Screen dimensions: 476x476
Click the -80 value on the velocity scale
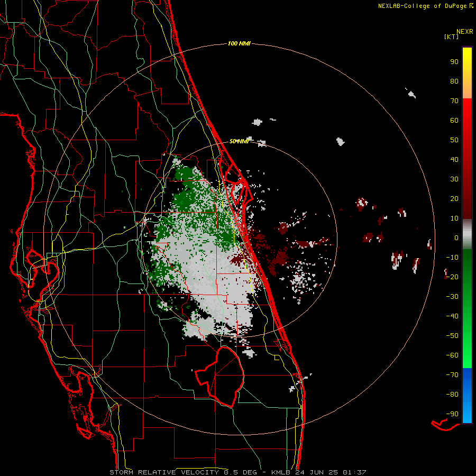[x=452, y=395]
